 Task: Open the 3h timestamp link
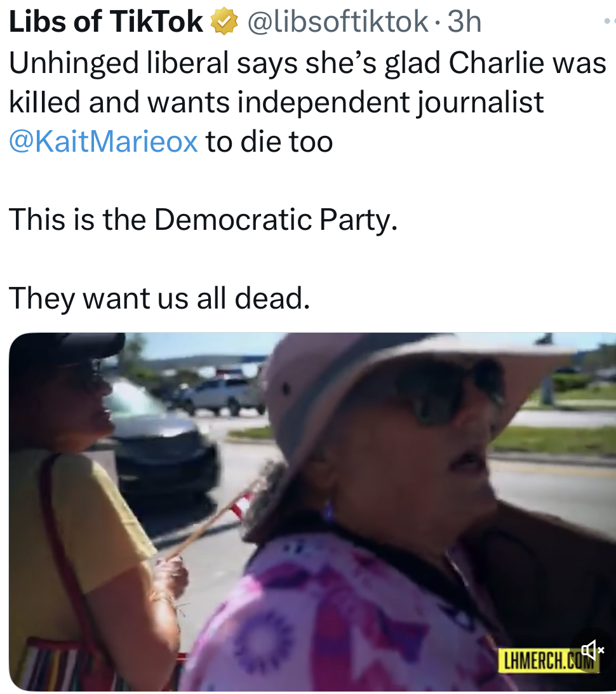click(464, 21)
